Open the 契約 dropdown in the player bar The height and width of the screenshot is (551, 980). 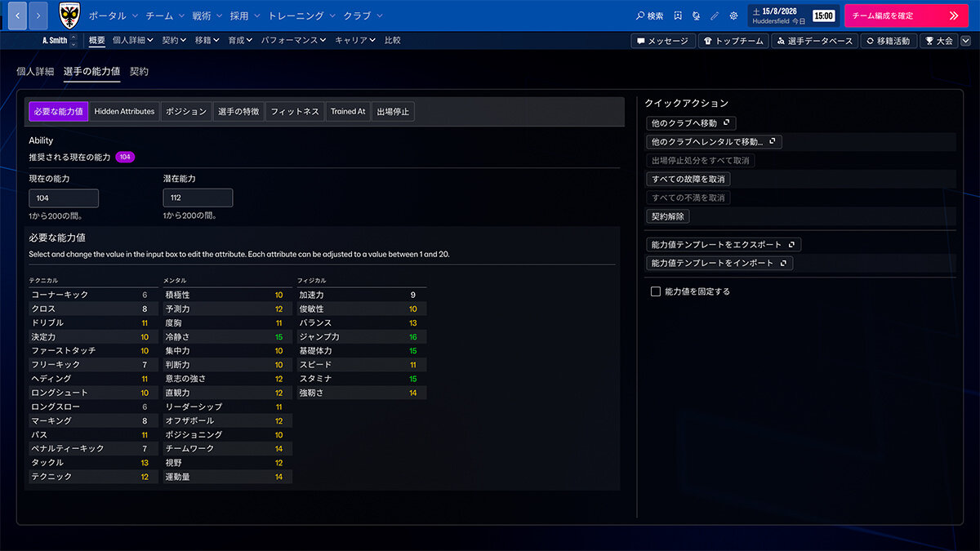pyautogui.click(x=174, y=40)
